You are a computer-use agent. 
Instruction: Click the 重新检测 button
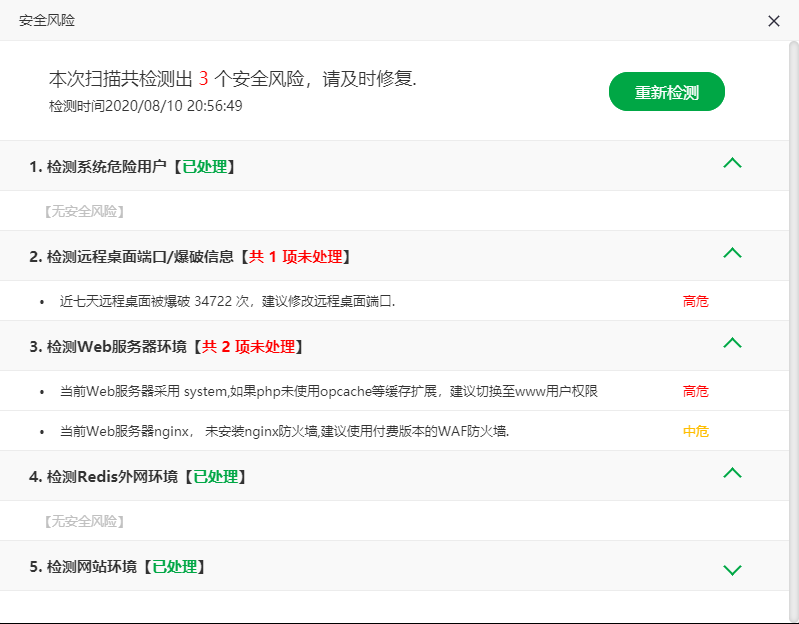pos(667,92)
